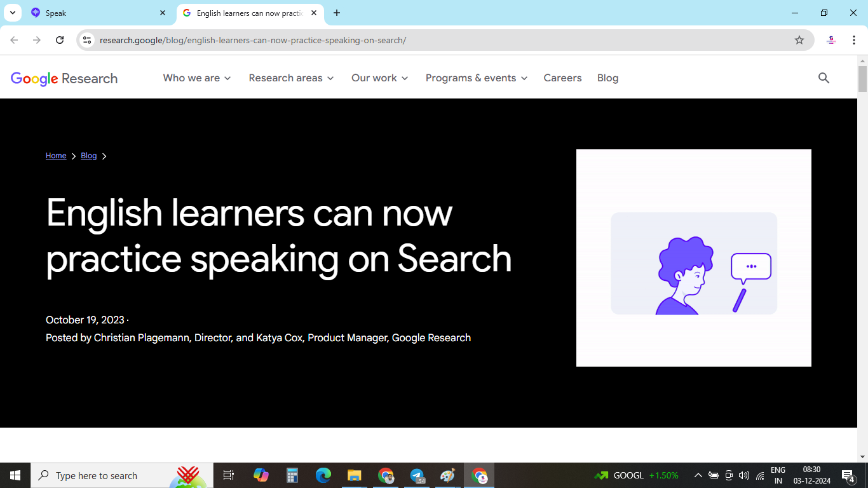Reload the current page
This screenshot has height=488, width=868.
pos(60,40)
